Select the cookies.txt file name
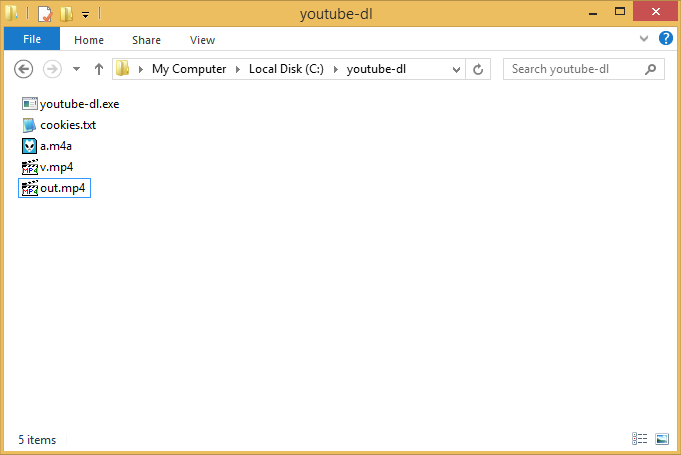Image resolution: width=681 pixels, height=455 pixels. [68, 125]
